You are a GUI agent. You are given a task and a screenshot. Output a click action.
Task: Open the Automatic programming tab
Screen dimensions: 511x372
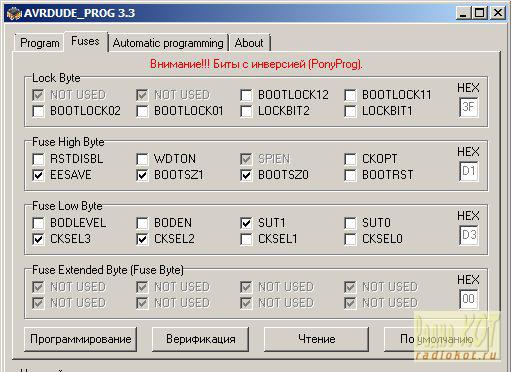(x=168, y=43)
